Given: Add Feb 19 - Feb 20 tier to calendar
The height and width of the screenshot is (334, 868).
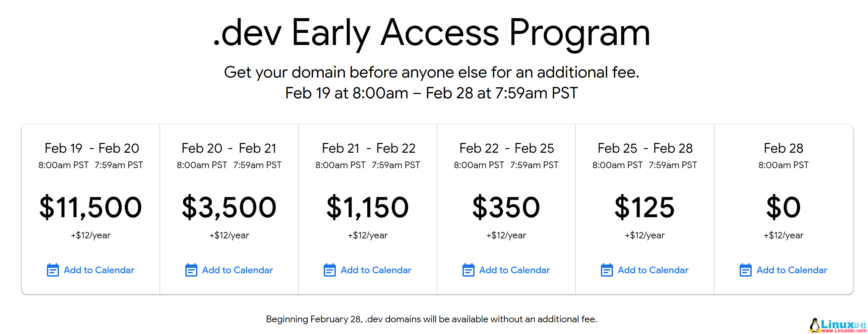Looking at the screenshot, I should tap(90, 270).
